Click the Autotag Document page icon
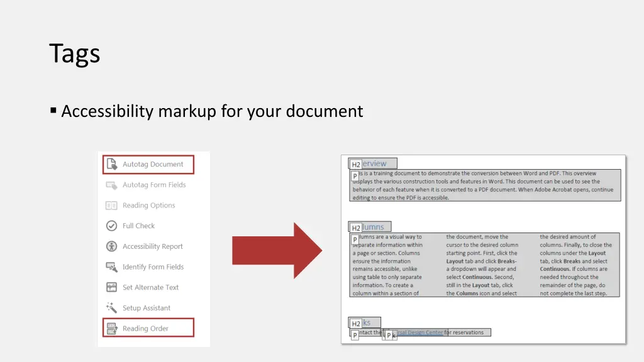The image size is (644, 362). coord(111,165)
